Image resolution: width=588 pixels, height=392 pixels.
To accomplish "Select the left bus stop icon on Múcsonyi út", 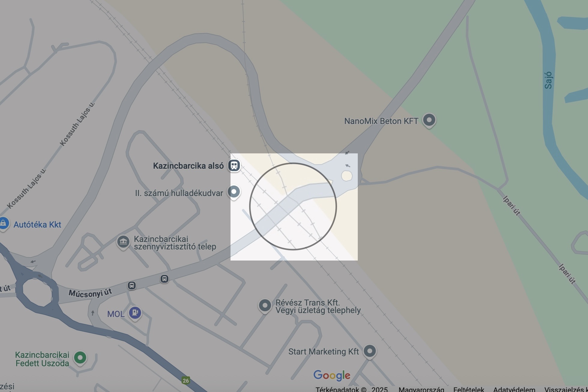I will (132, 285).
